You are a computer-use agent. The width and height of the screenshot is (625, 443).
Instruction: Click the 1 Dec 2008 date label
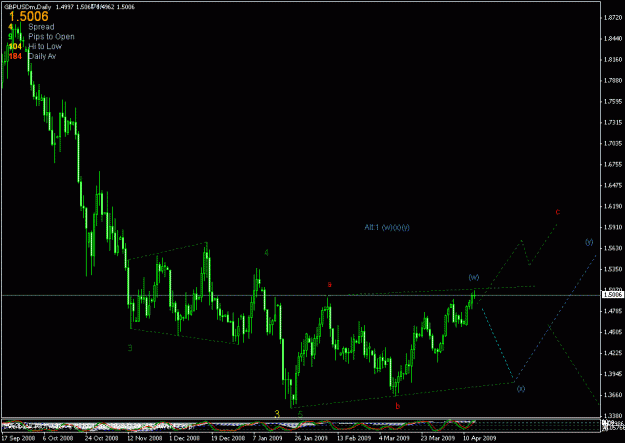184,438
